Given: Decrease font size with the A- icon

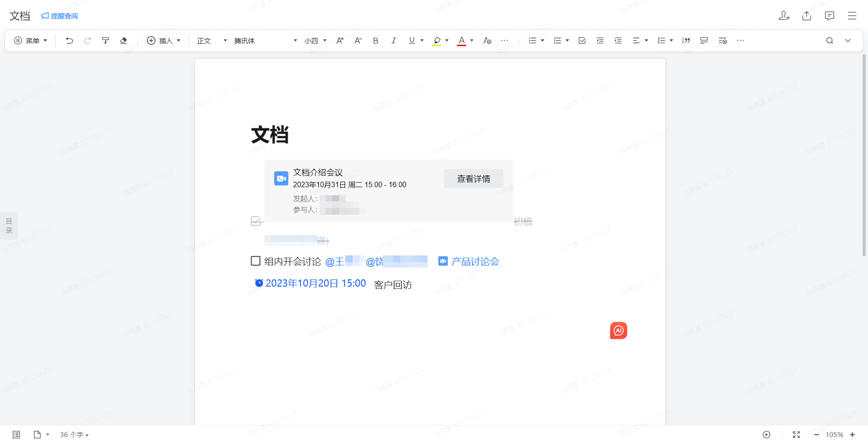Looking at the screenshot, I should tap(358, 41).
